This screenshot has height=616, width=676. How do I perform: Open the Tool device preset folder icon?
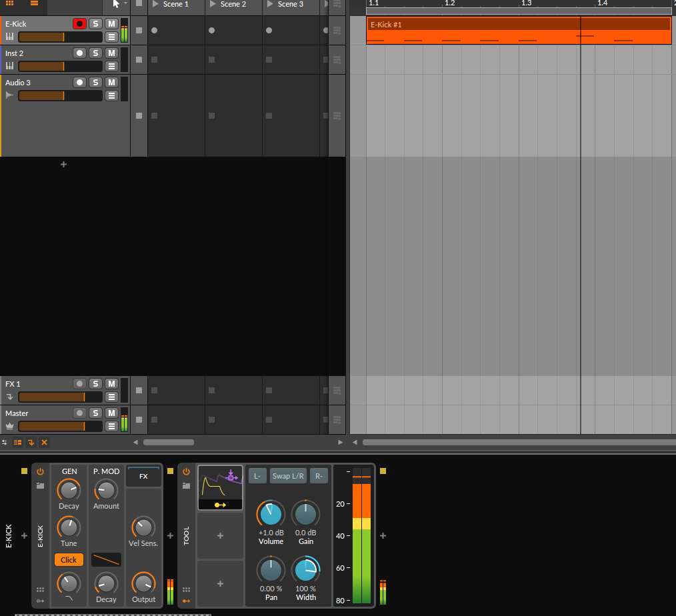coord(186,486)
